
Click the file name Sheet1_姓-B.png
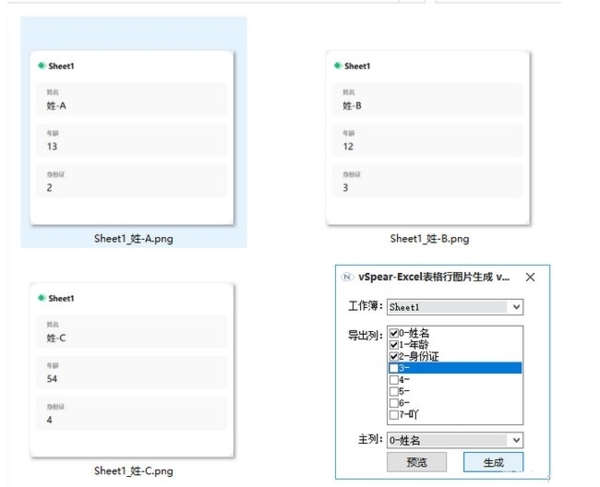[x=429, y=239]
